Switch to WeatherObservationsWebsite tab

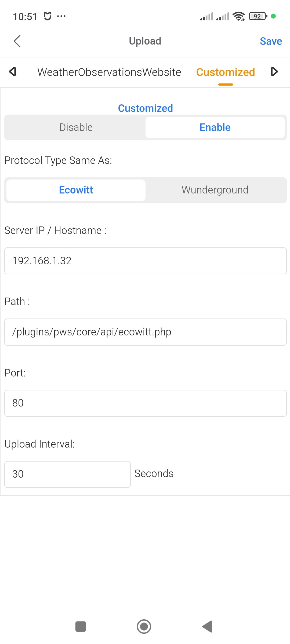click(109, 72)
